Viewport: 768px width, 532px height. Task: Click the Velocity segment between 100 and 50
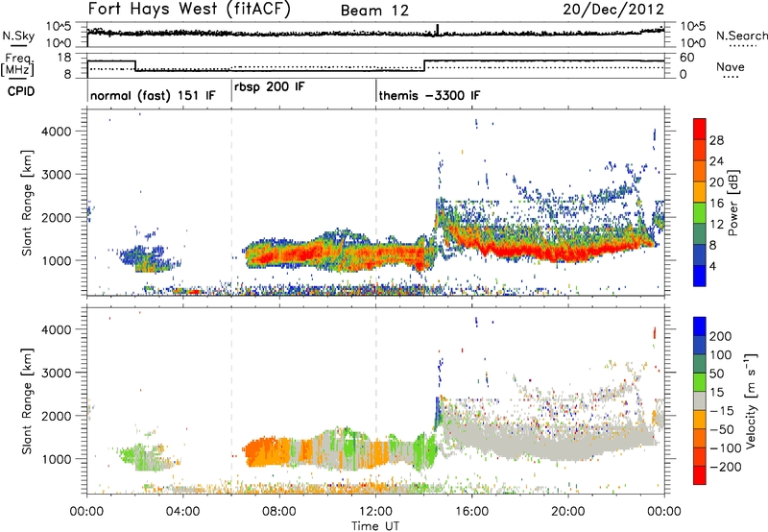click(700, 364)
